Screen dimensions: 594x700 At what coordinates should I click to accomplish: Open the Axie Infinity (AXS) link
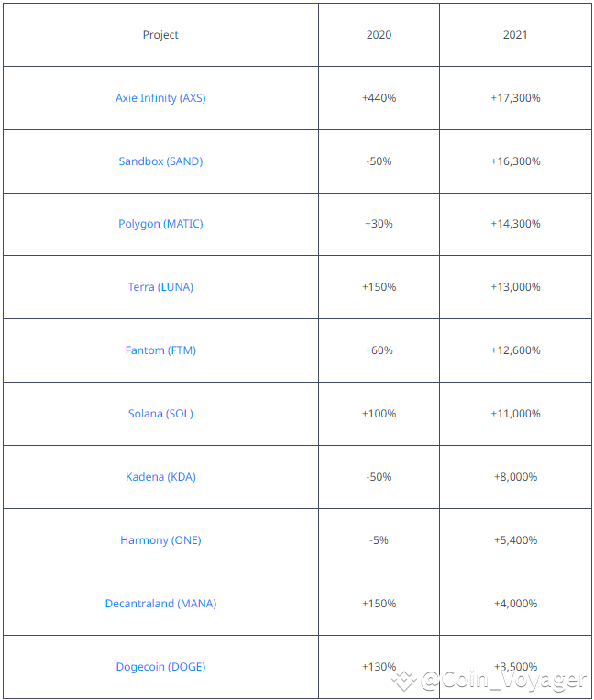(160, 98)
